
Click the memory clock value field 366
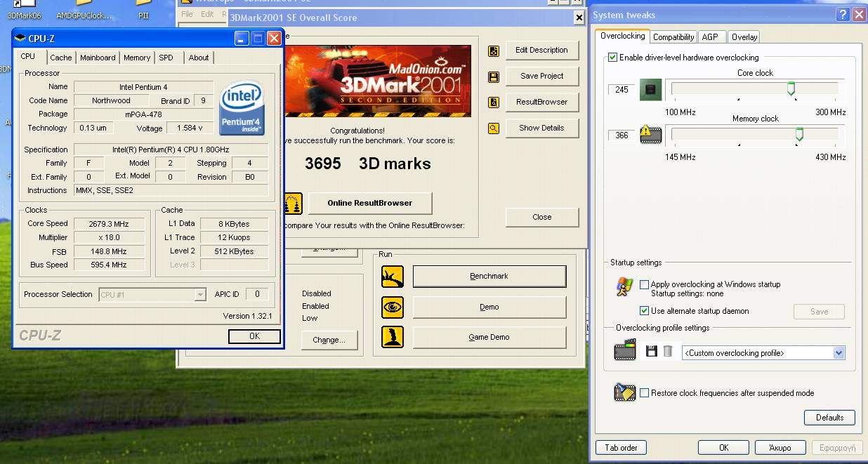(622, 135)
